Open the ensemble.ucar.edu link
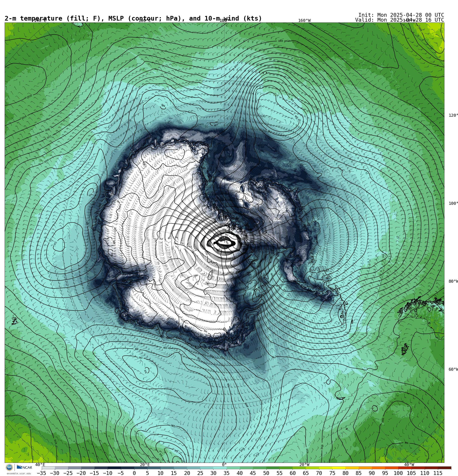The width and height of the screenshot is (458, 476). (x=19, y=474)
